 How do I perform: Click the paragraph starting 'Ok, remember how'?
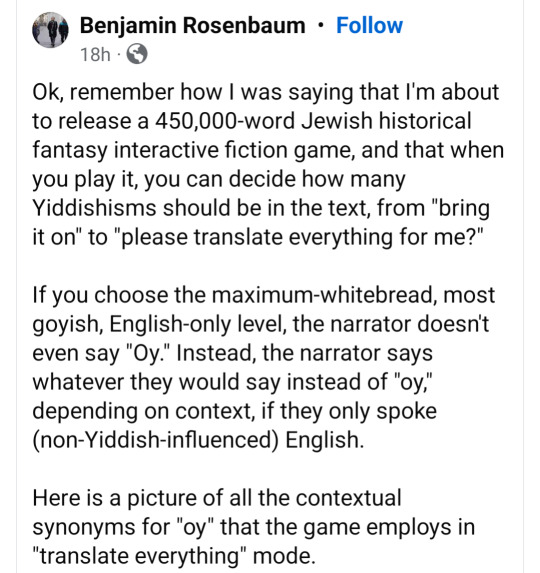click(x=268, y=164)
